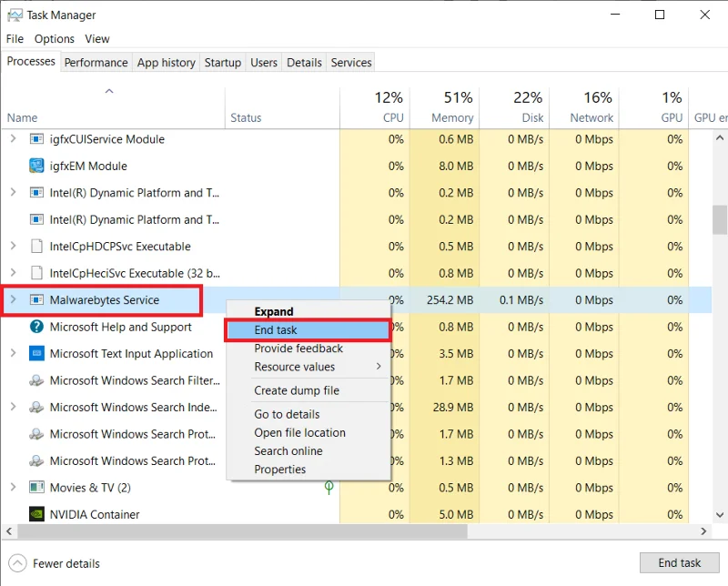Image resolution: width=728 pixels, height=586 pixels.
Task: Open the Options menu
Action: [x=55, y=39]
